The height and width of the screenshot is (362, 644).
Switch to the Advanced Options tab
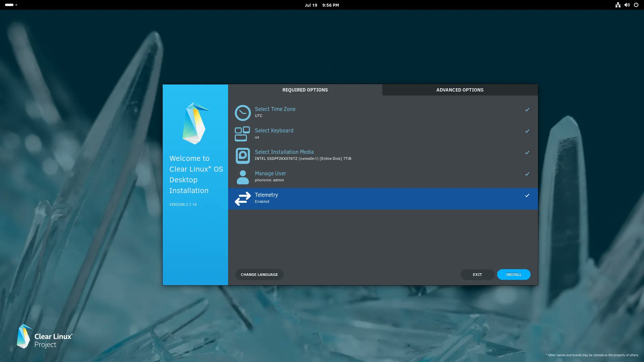coord(460,90)
